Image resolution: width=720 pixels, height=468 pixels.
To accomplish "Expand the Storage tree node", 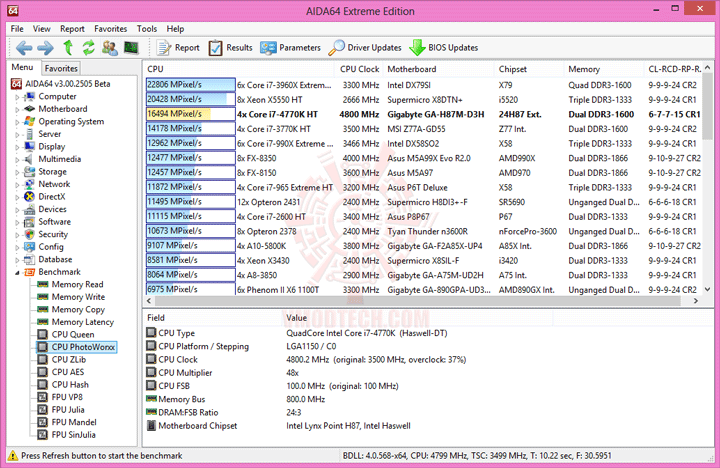I will 17,172.
